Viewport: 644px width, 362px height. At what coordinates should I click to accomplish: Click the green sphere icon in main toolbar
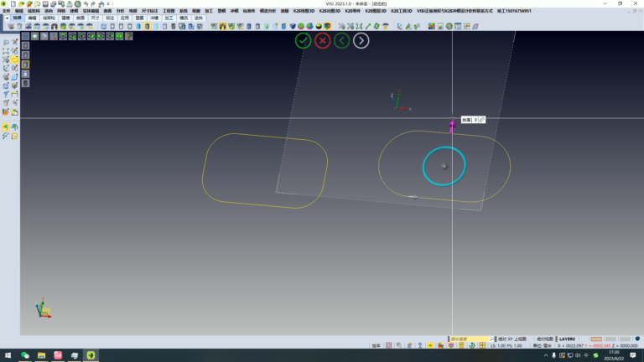pos(301,26)
